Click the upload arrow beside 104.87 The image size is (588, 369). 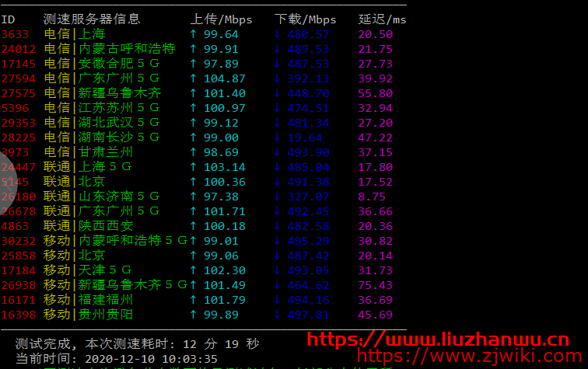point(194,78)
